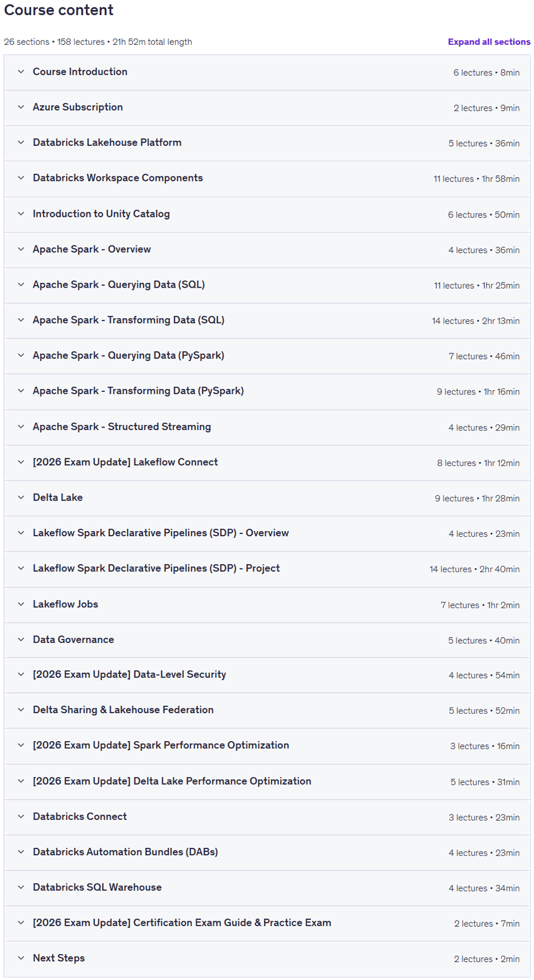This screenshot has height=980, width=534.
Task: Open the Azure Subscription section title
Action: (78, 107)
